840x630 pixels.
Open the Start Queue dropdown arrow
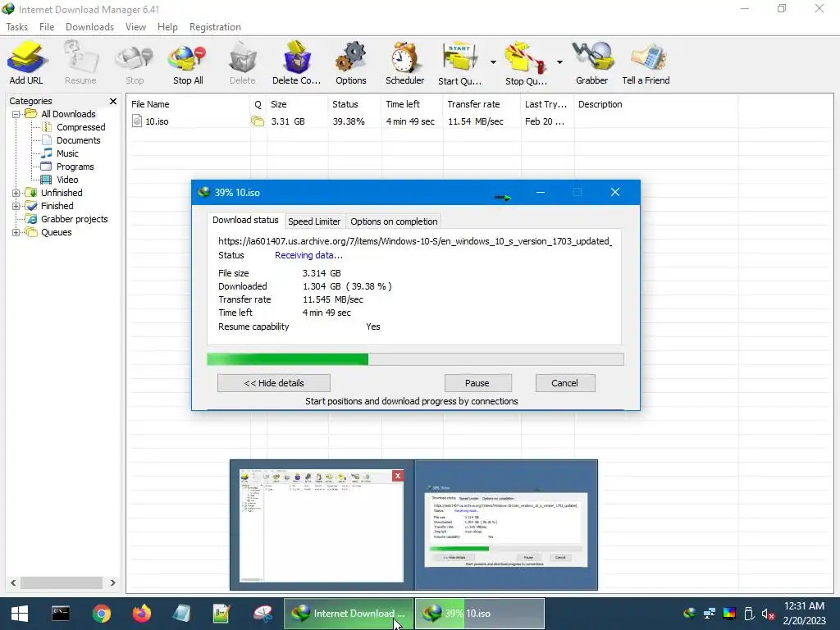tap(493, 62)
